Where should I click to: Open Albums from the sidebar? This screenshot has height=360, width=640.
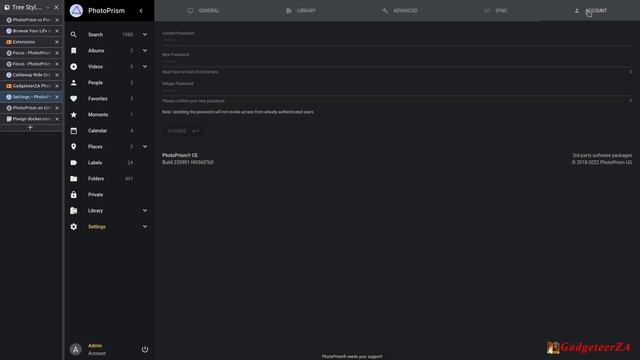coord(96,51)
